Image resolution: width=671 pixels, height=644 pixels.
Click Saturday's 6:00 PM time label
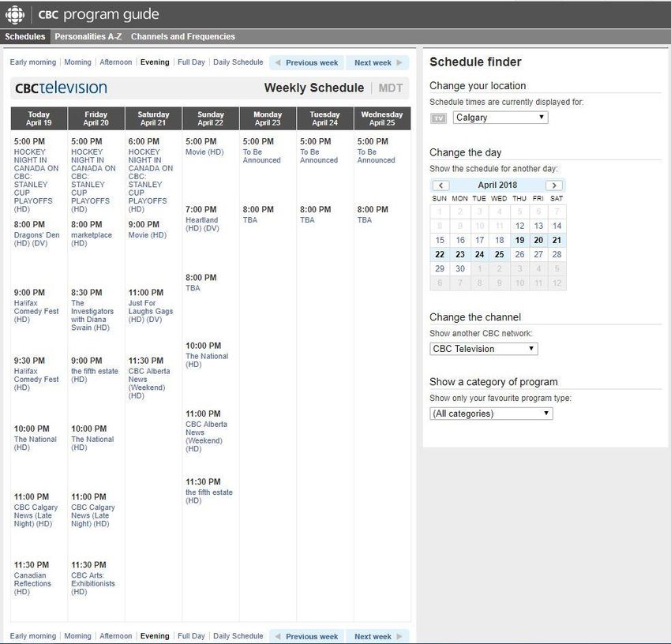[144, 141]
